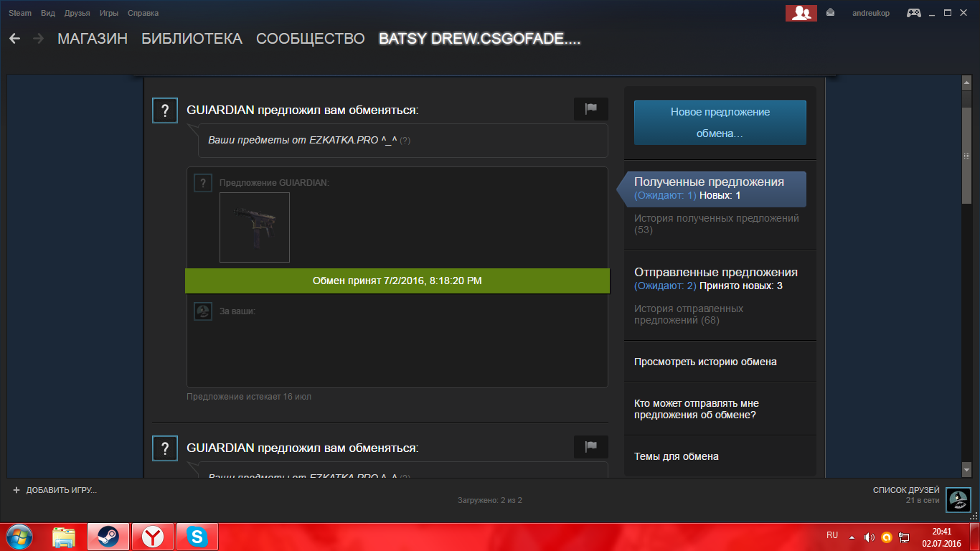Open the friends list avatar in the bottom corner

pos(958,500)
